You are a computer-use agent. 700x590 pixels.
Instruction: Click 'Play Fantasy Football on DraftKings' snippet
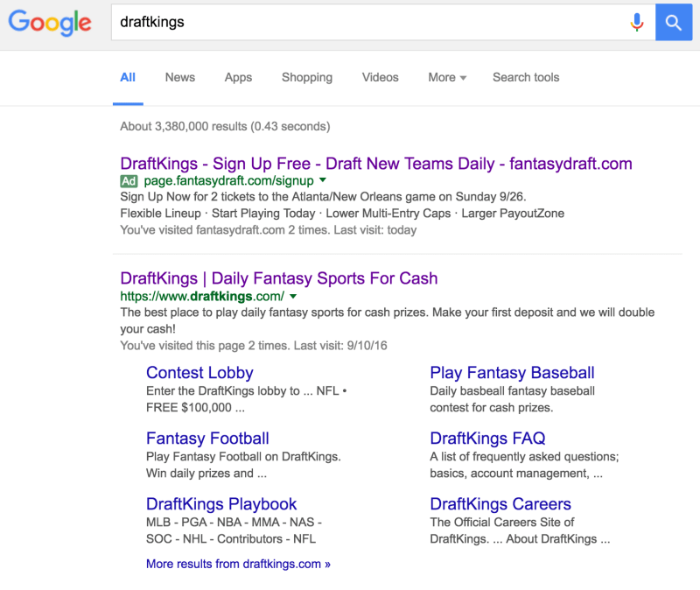(243, 465)
